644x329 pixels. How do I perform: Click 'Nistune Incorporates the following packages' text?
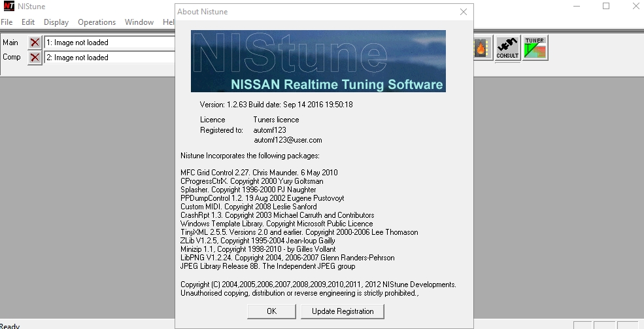coord(250,156)
